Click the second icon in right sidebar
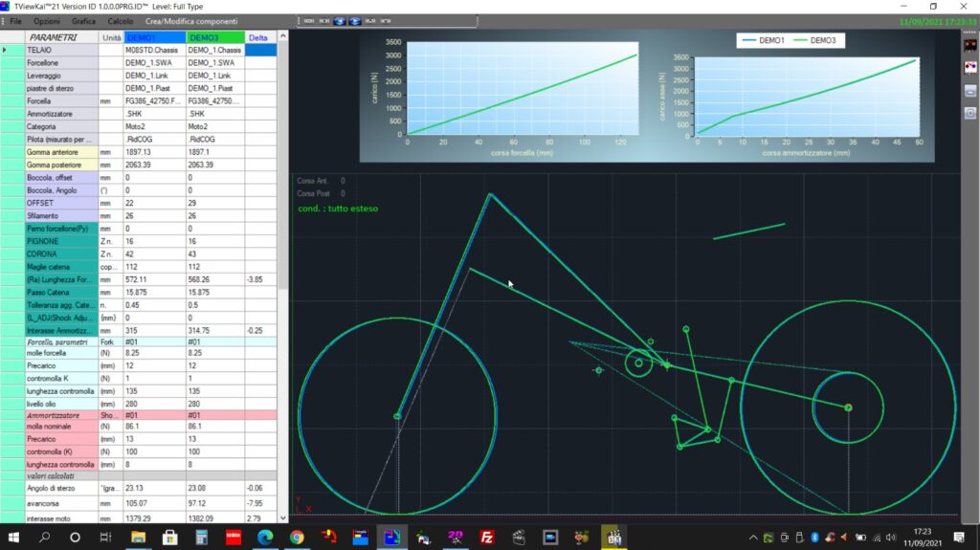Image resolution: width=980 pixels, height=550 pixels. pos(969,69)
